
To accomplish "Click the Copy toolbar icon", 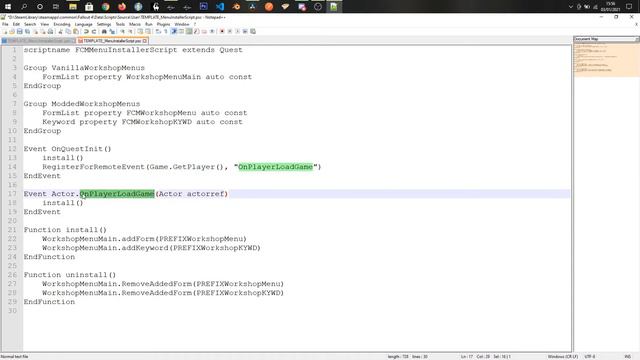I will (x=68, y=31).
